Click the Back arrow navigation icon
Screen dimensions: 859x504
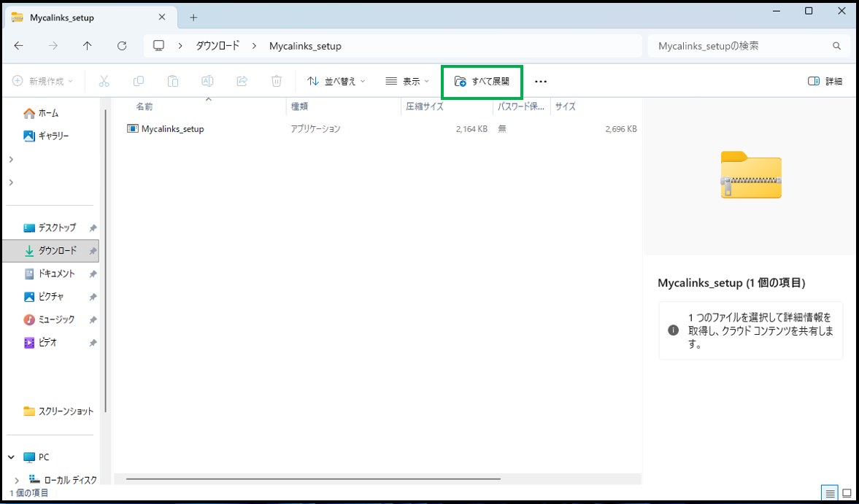tap(19, 46)
